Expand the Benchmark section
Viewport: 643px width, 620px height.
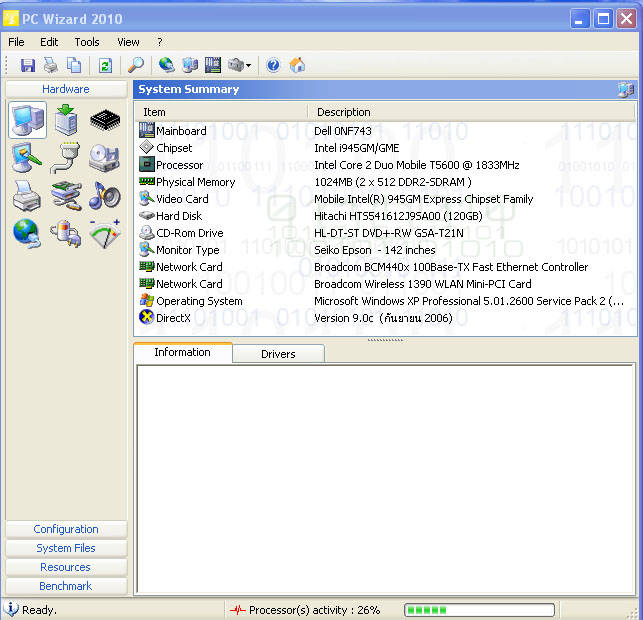(66, 586)
